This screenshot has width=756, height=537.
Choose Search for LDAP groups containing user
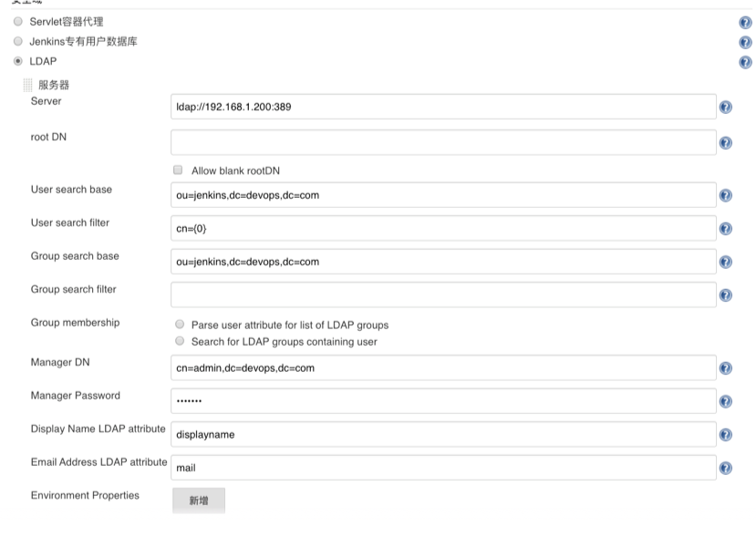(180, 342)
